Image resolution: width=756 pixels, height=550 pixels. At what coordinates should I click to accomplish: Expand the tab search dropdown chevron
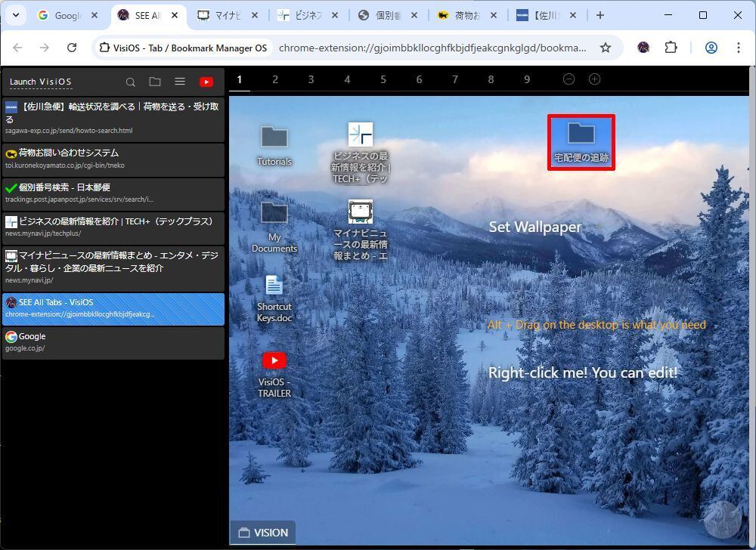(x=16, y=15)
